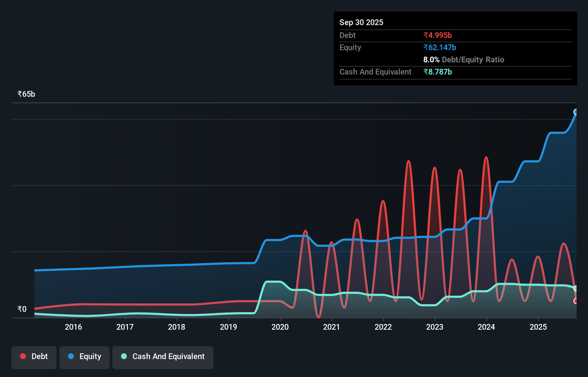
Task: Click the red Debt color dot in legend
Action: coord(23,356)
